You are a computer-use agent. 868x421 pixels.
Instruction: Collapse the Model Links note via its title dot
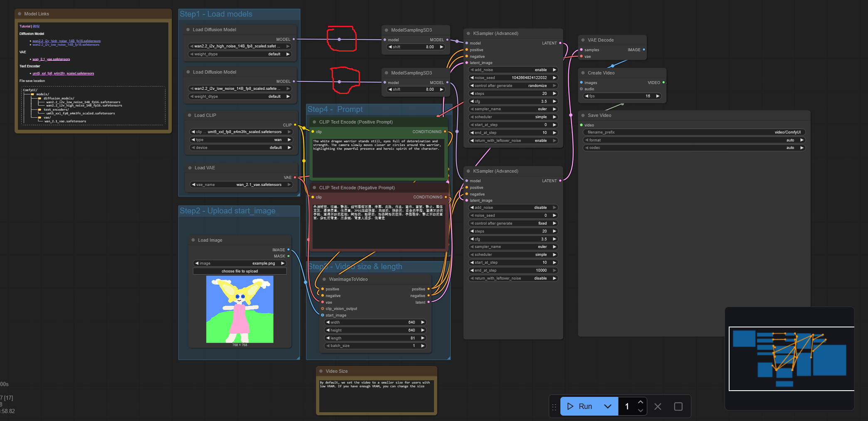(20, 14)
